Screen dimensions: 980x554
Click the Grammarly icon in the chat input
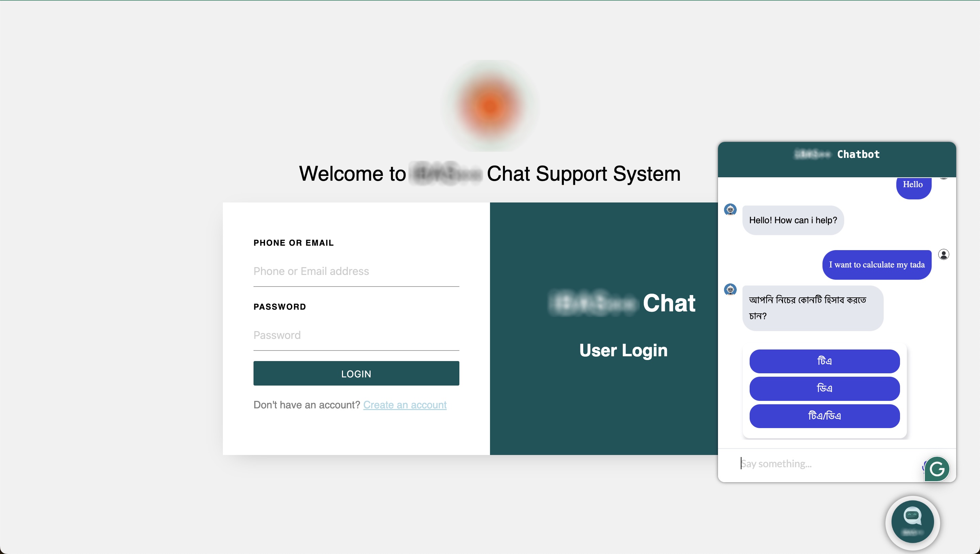click(937, 469)
